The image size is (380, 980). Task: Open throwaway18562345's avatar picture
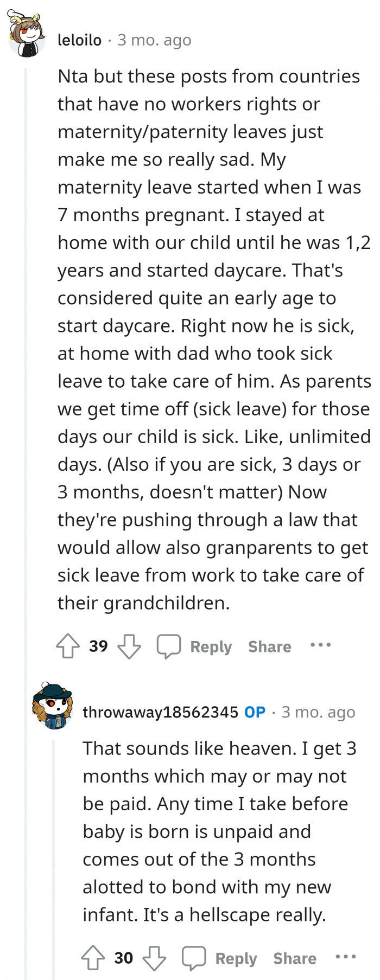pos(52,706)
